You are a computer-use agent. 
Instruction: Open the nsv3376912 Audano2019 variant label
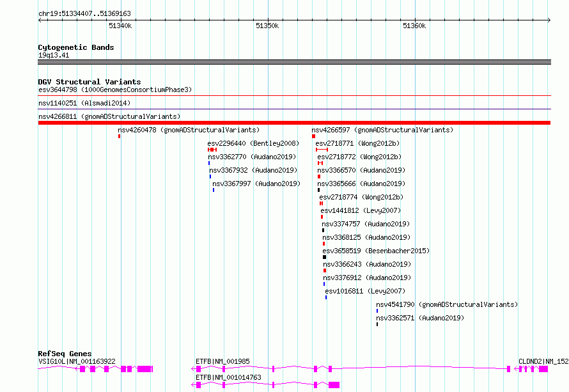point(367,278)
